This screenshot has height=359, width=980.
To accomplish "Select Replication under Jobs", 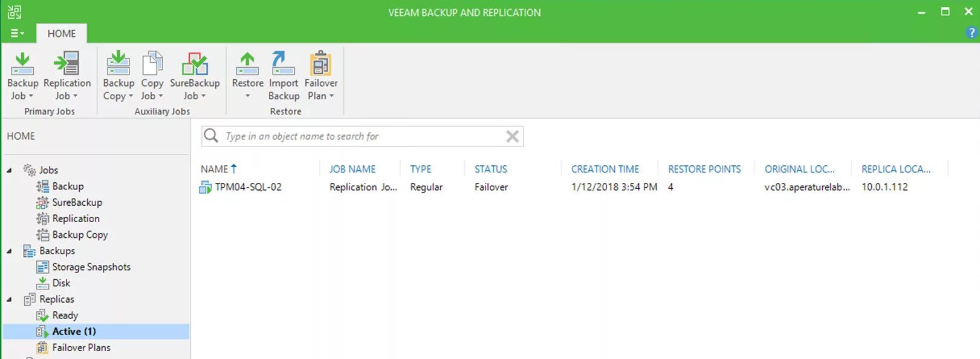I will tap(76, 219).
